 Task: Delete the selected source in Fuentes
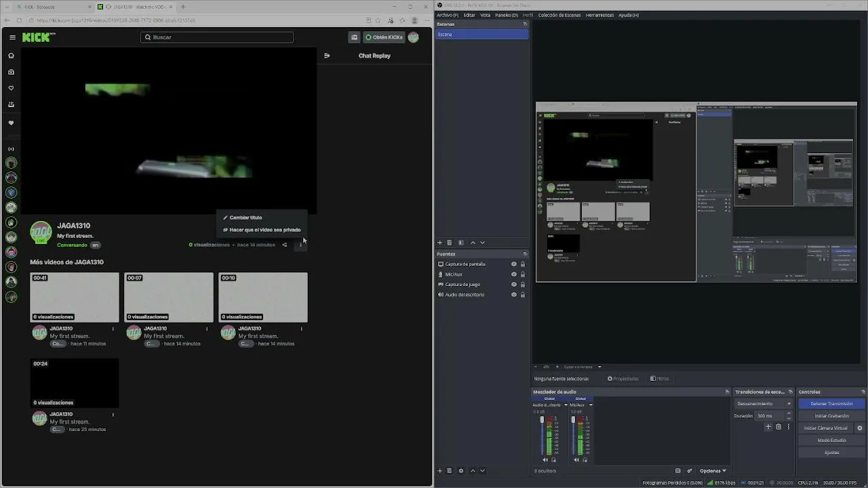449,470
